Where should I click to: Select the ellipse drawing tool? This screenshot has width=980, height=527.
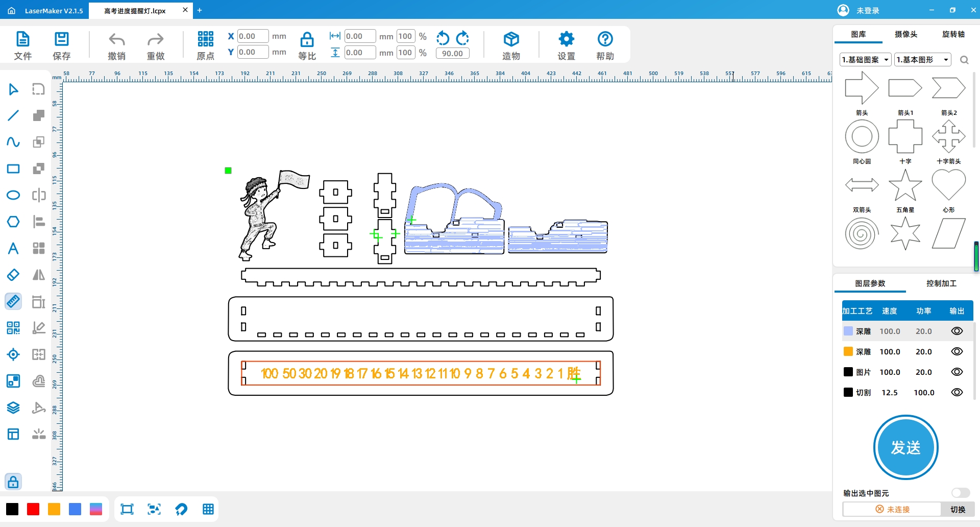click(13, 196)
